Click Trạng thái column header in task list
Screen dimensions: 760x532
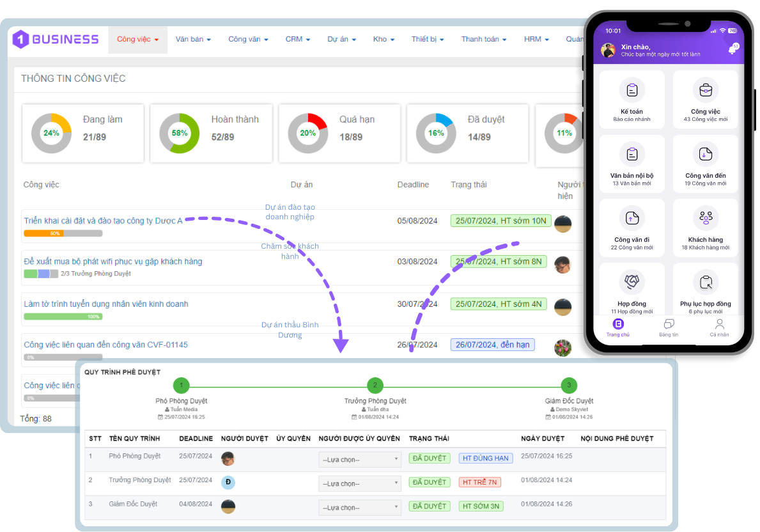(469, 185)
